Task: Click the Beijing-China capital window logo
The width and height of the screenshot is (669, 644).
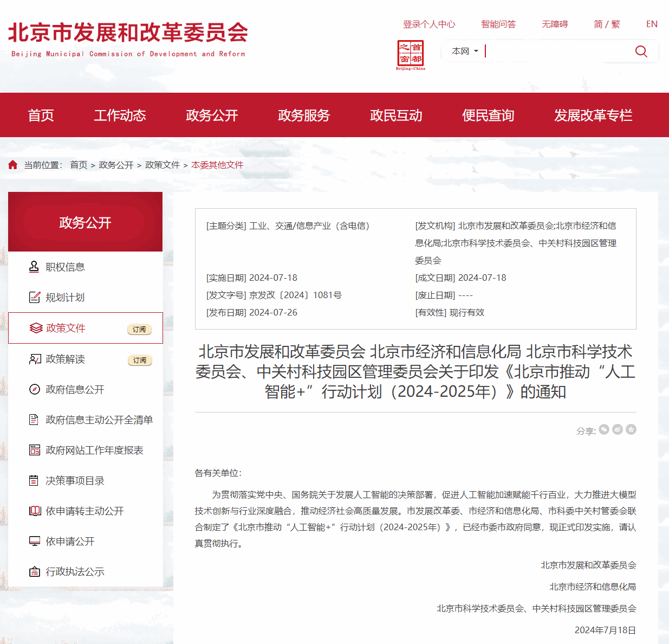Action: pyautogui.click(x=411, y=54)
